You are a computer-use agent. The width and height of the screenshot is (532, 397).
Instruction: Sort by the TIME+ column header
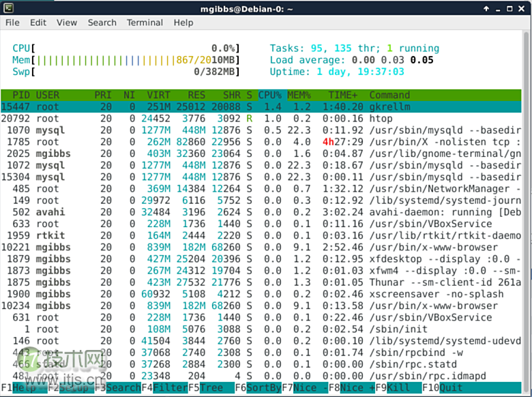click(x=342, y=95)
